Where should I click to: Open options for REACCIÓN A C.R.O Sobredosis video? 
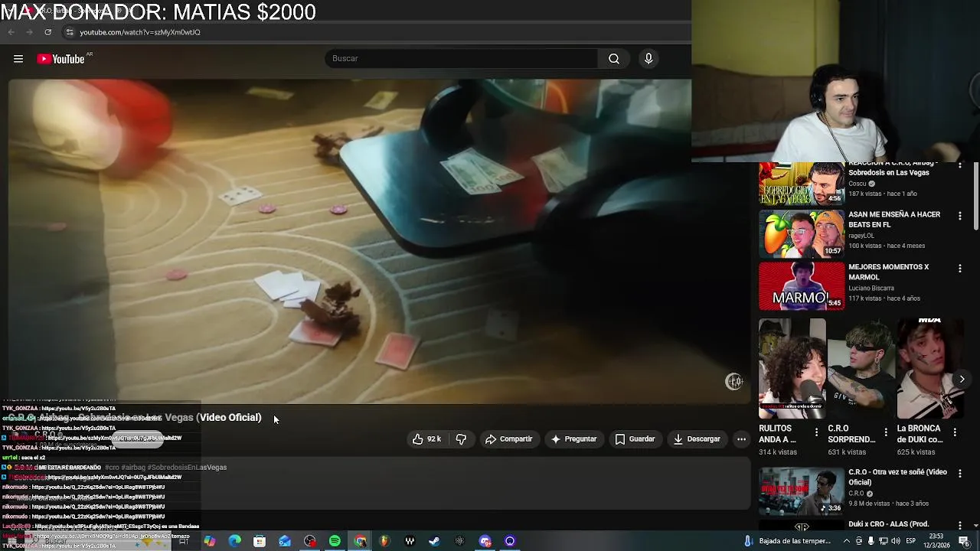coord(959,166)
